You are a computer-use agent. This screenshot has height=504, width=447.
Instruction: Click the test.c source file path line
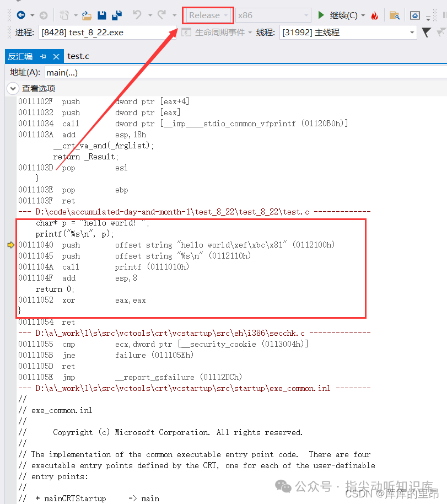click(195, 212)
